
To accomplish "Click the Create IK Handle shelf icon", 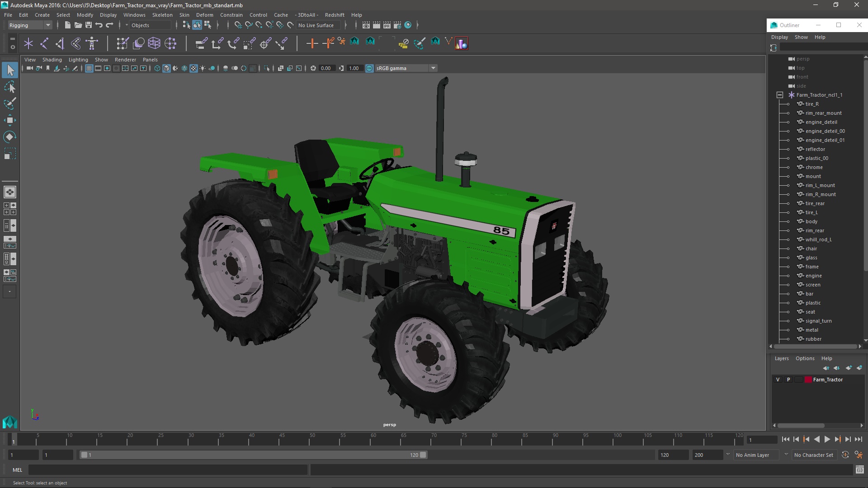I will (76, 43).
